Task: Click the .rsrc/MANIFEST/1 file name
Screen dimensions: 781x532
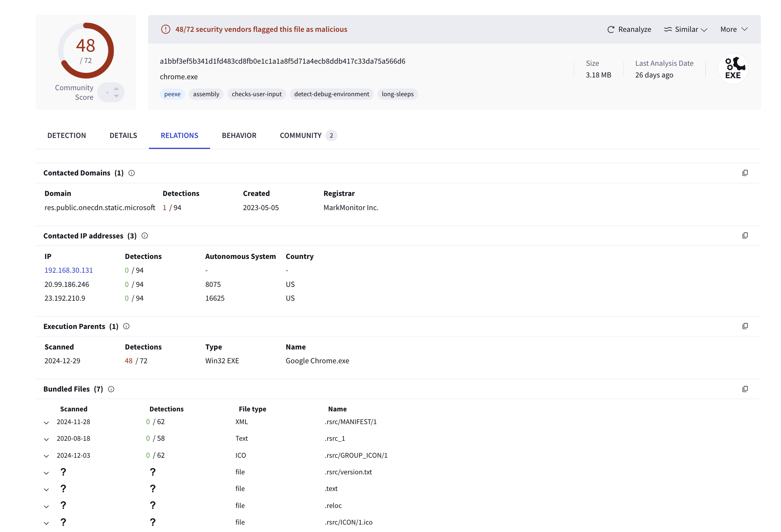Action: [x=351, y=422]
